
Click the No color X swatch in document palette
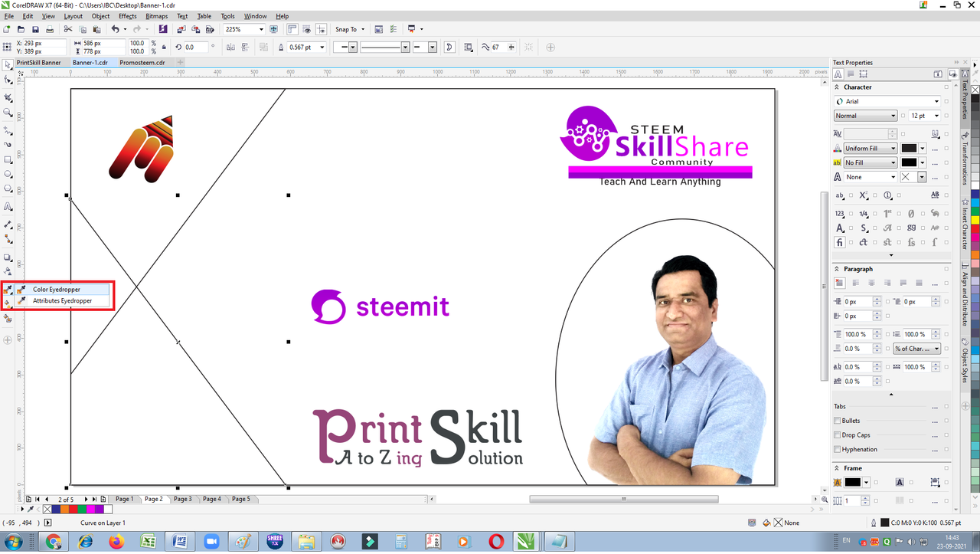tap(47, 510)
